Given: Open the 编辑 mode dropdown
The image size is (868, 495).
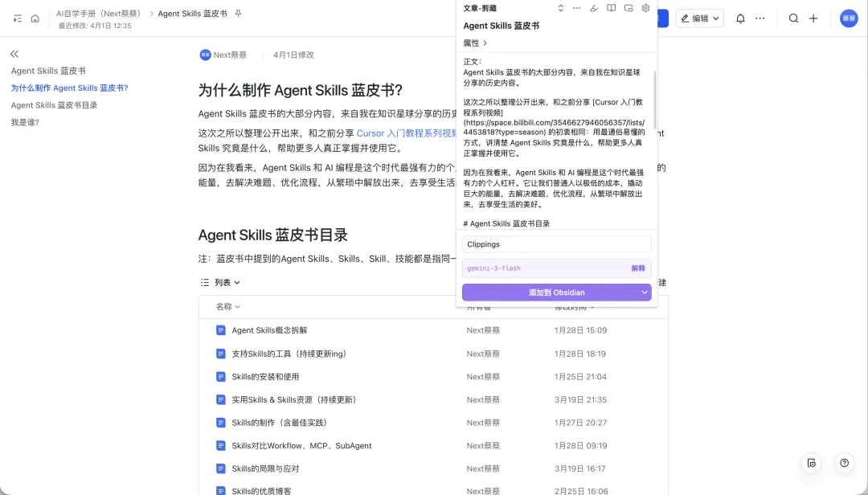Looking at the screenshot, I should coord(699,18).
